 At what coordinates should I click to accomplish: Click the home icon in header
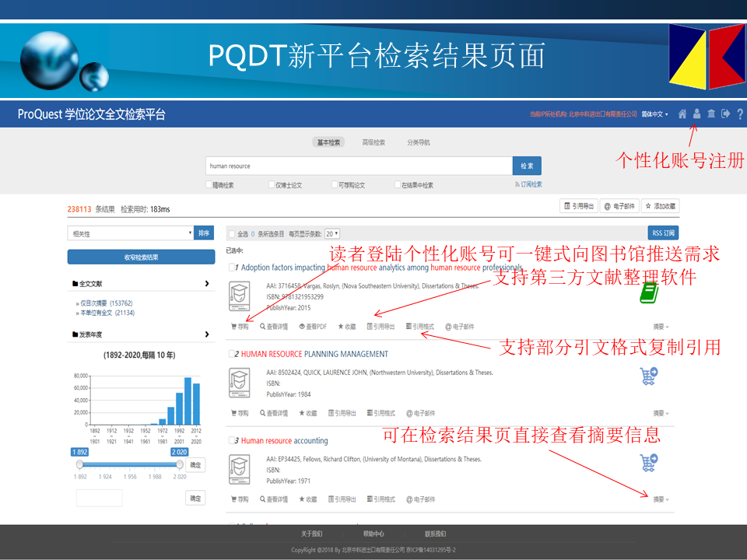(x=682, y=114)
